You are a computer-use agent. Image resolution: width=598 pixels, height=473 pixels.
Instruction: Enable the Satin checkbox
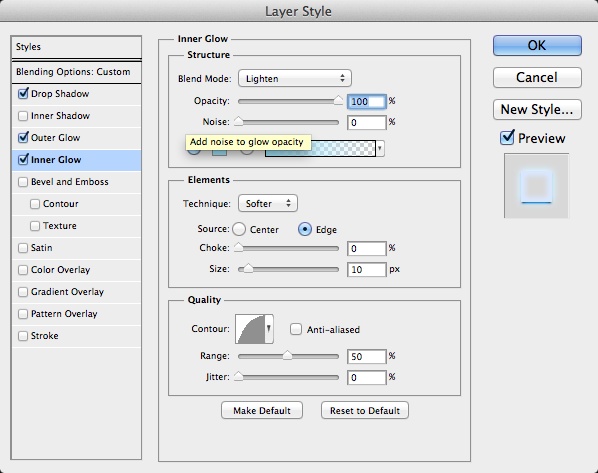pos(23,248)
